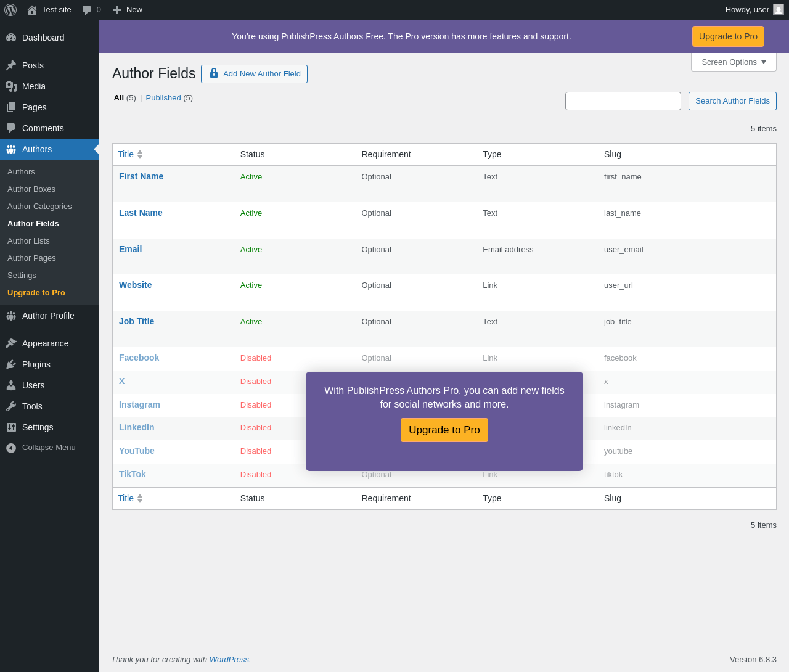Click the Authors group icon in sidebar
The image size is (789, 672).
click(11, 149)
